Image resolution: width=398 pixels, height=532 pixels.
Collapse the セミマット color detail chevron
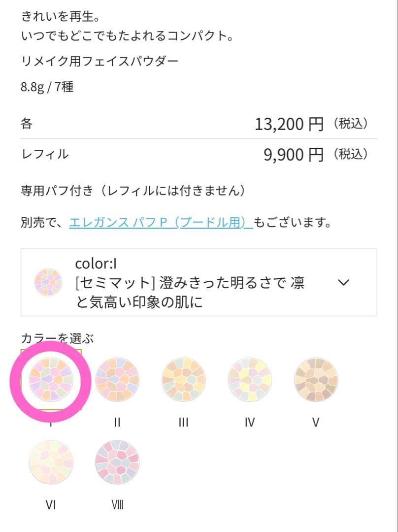click(343, 283)
